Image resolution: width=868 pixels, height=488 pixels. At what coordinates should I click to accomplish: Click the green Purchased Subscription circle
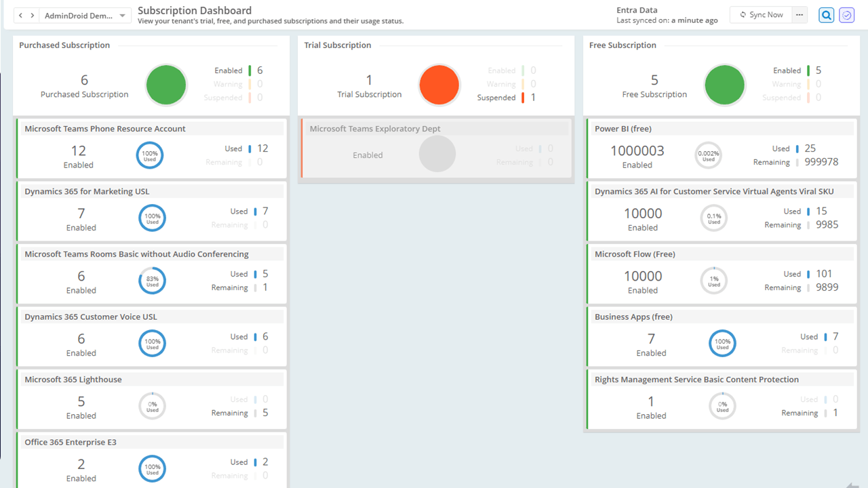(x=166, y=85)
